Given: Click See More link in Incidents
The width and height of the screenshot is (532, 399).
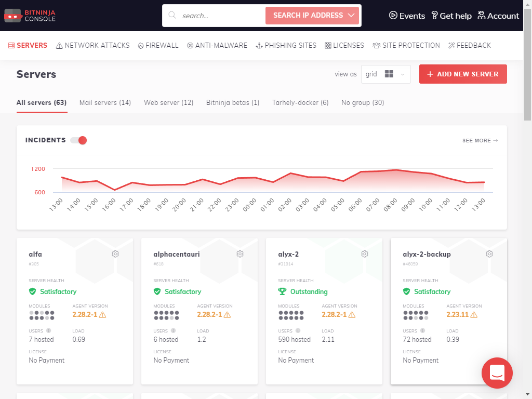Looking at the screenshot, I should tap(480, 140).
